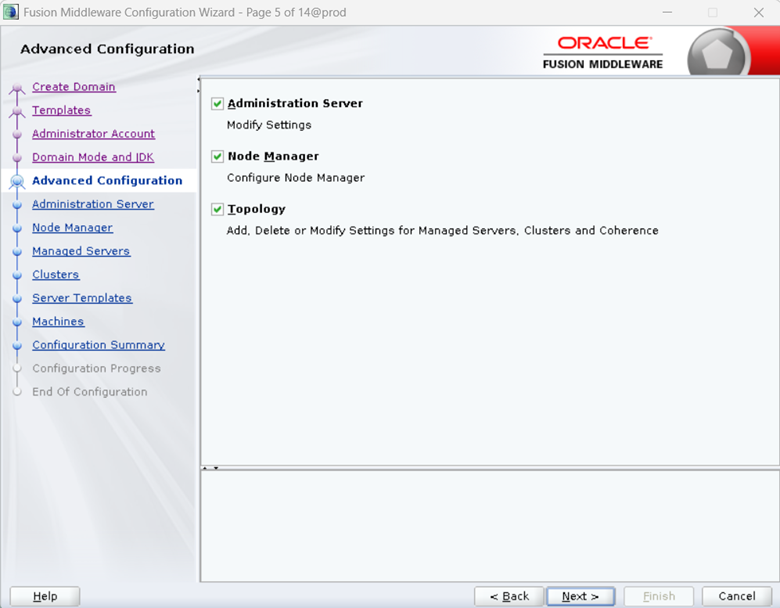Viewport: 780px width, 608px height.
Task: Click the Oracle Fusion Middleware logo
Action: (602, 52)
